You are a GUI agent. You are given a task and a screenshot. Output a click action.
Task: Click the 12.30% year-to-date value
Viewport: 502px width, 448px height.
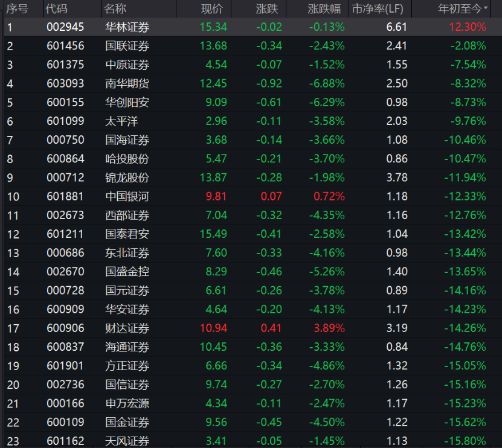[x=467, y=27]
